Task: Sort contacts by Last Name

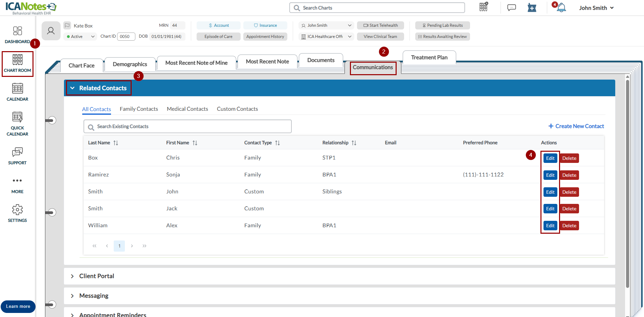Action: click(116, 143)
